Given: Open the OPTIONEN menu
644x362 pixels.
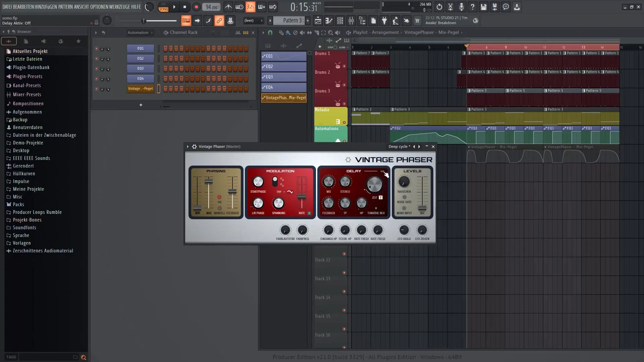Looking at the screenshot, I should [99, 7].
